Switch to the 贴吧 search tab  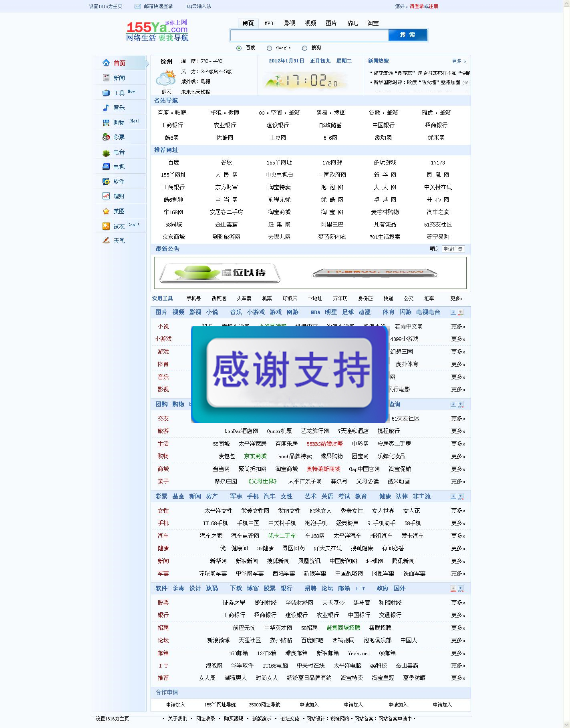pyautogui.click(x=352, y=23)
